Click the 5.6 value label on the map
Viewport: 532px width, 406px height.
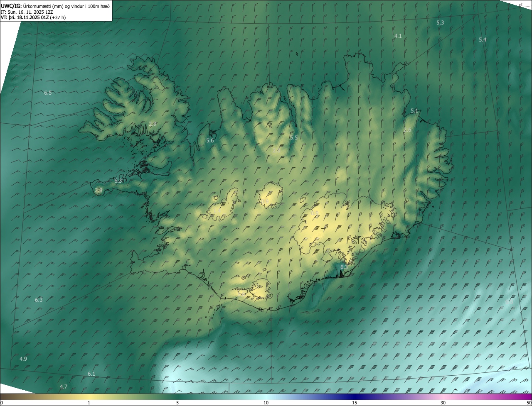click(210, 141)
